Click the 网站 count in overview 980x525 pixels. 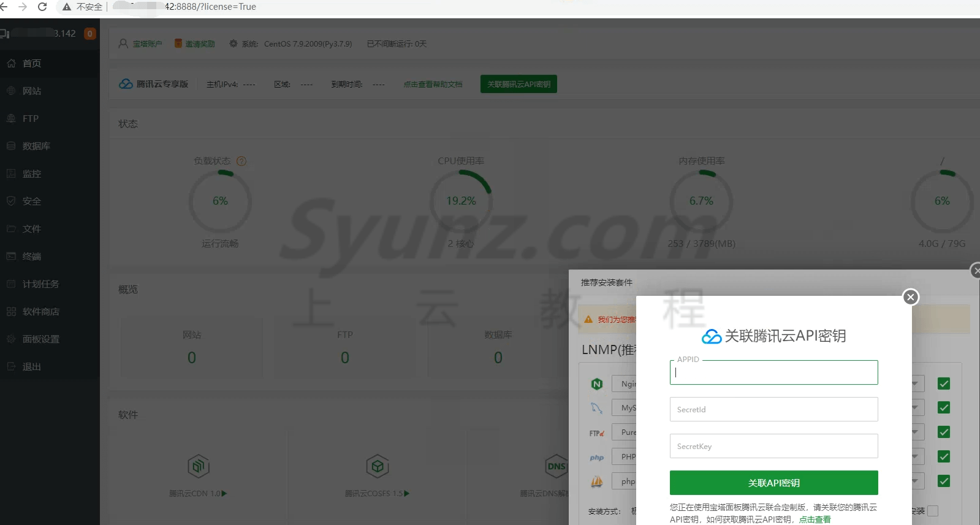[192, 357]
